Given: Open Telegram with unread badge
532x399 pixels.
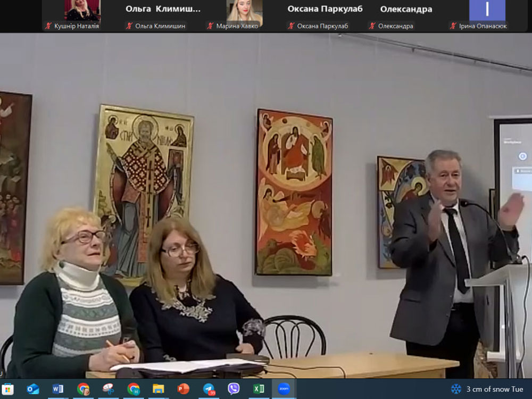Looking at the screenshot, I should pyautogui.click(x=209, y=389).
